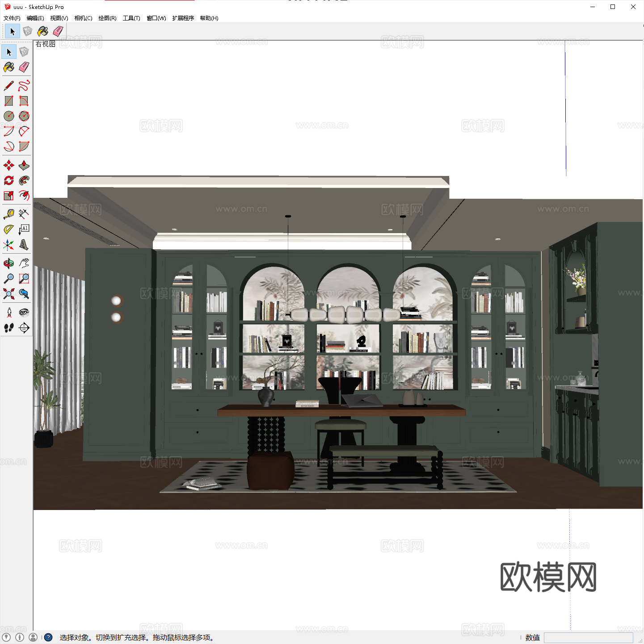Choose the pink Eraser in the left palette
Viewport: 644px width, 644px height.
24,67
